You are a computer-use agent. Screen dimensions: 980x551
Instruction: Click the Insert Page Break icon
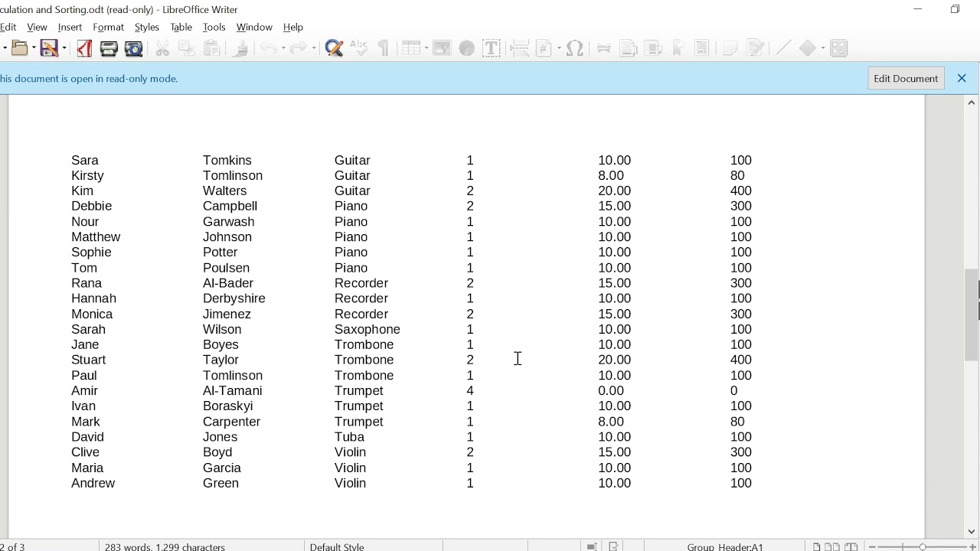click(520, 48)
